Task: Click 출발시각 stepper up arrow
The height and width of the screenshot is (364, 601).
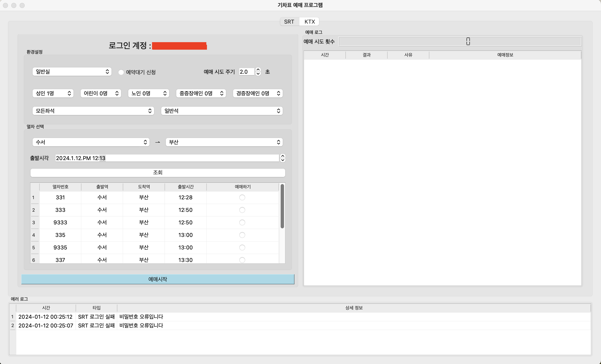Action: tap(283, 156)
